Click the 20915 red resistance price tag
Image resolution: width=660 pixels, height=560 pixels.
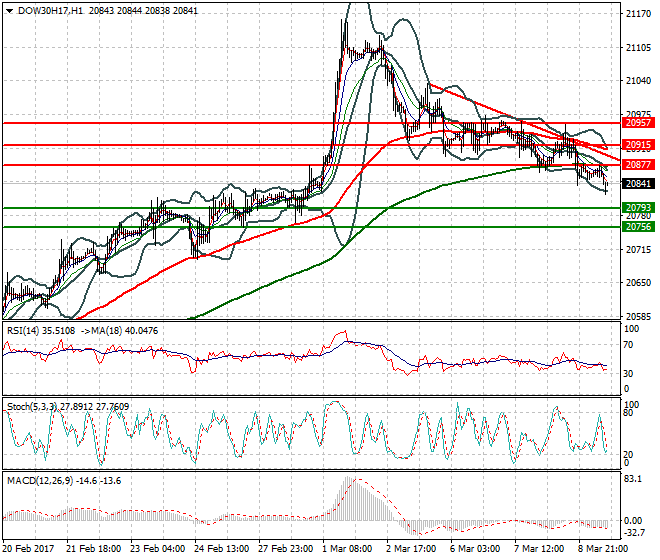(x=638, y=145)
